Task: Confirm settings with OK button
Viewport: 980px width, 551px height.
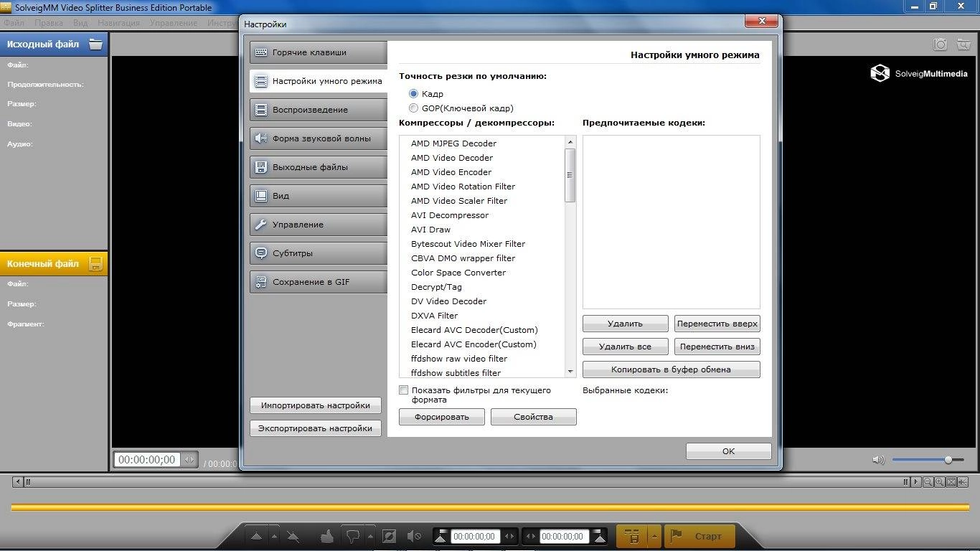Action: click(728, 451)
